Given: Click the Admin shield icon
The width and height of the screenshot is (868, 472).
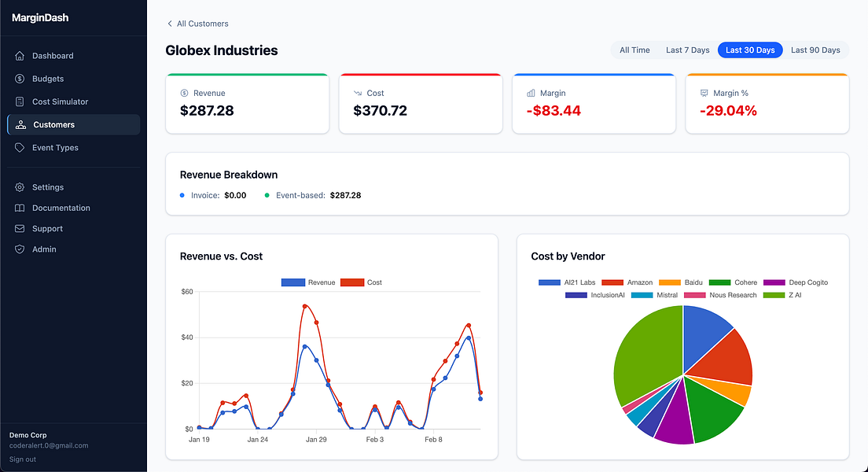Looking at the screenshot, I should [20, 249].
